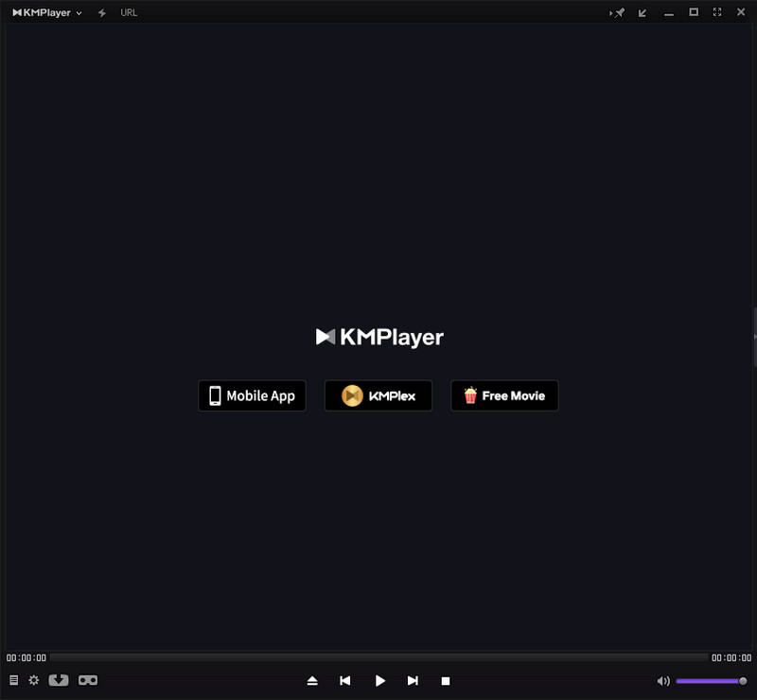This screenshot has width=757, height=700.
Task: Open the playlist panel icon
Action: (x=14, y=680)
